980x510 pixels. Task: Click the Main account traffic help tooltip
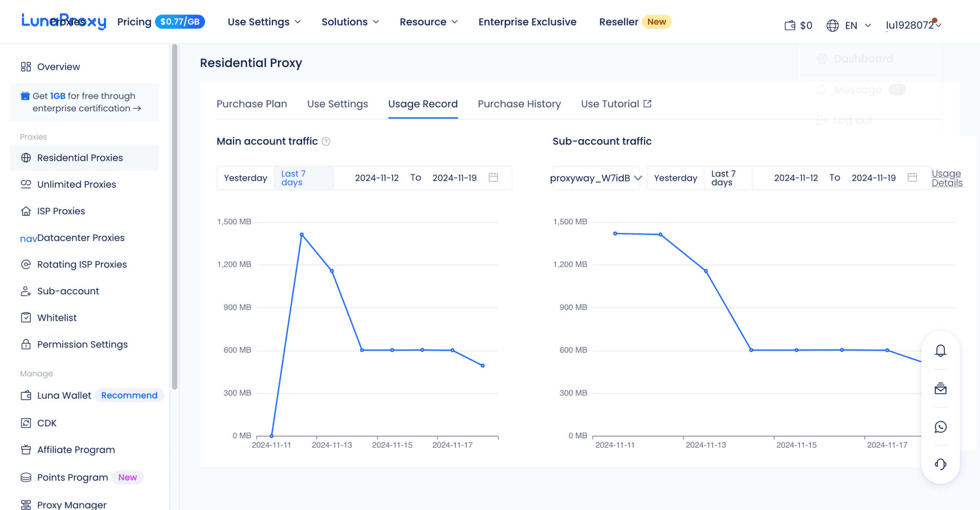[x=327, y=141]
